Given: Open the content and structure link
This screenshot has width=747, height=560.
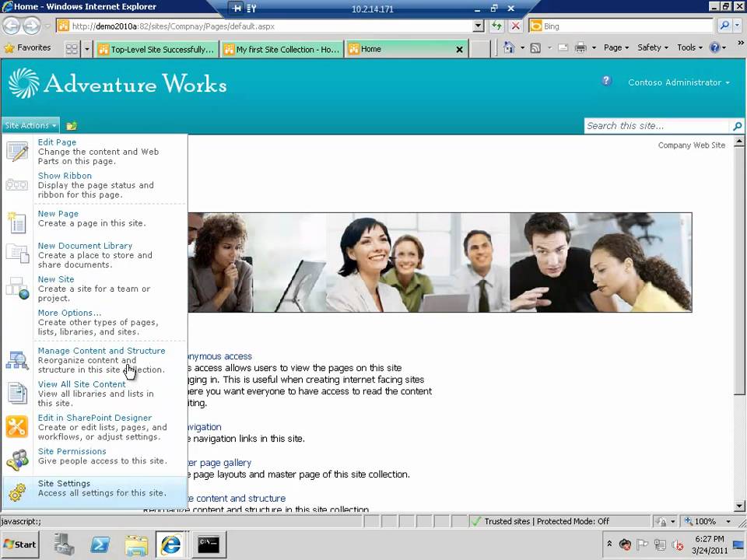Looking at the screenshot, I should [237, 498].
